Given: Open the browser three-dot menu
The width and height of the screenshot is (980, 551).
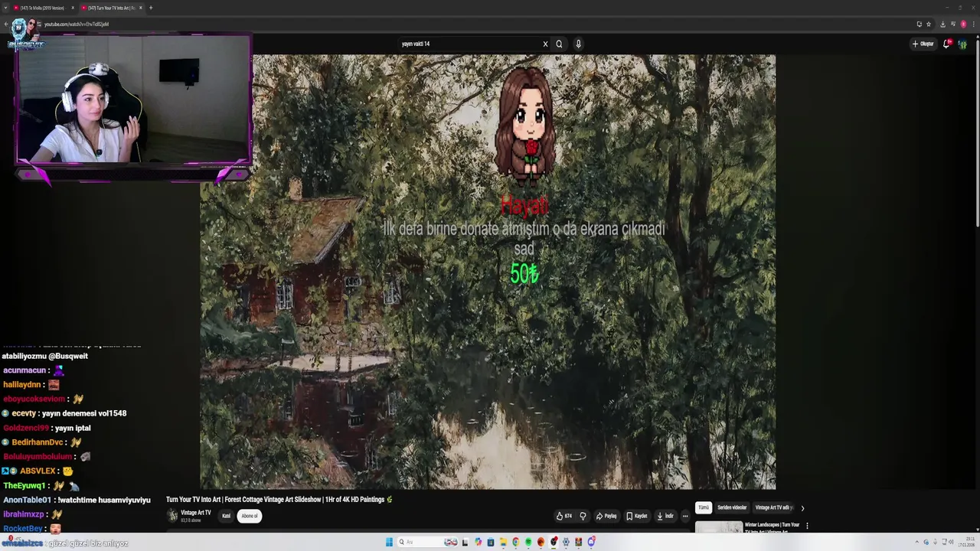Looking at the screenshot, I should pos(974,24).
